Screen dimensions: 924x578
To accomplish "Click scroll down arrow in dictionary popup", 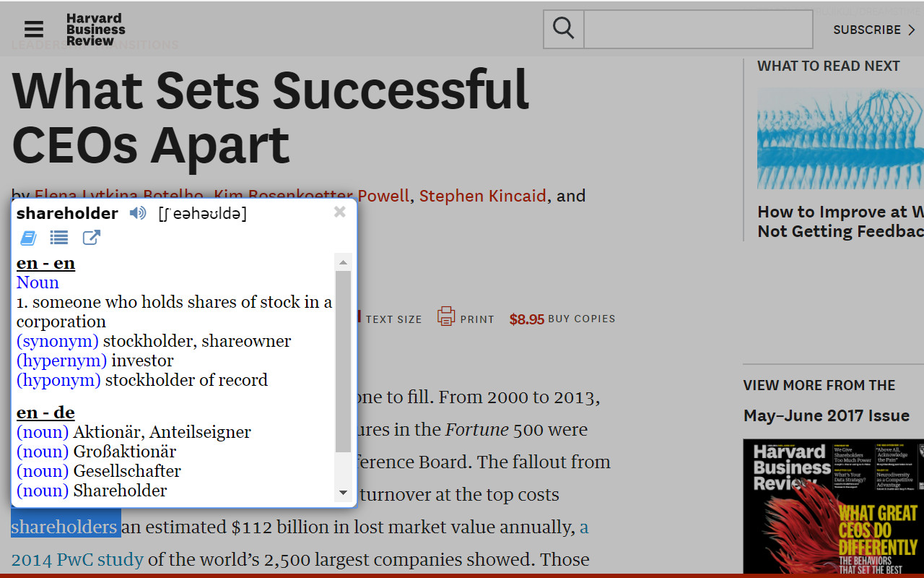I will click(x=344, y=493).
